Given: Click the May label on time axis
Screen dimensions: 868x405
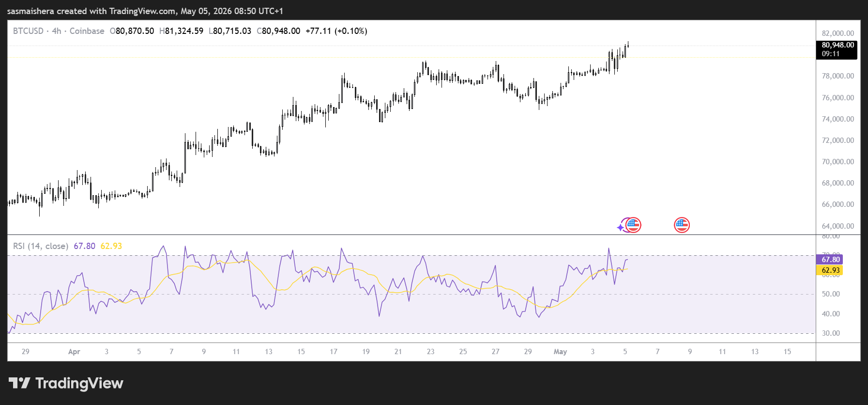Looking at the screenshot, I should (x=560, y=352).
